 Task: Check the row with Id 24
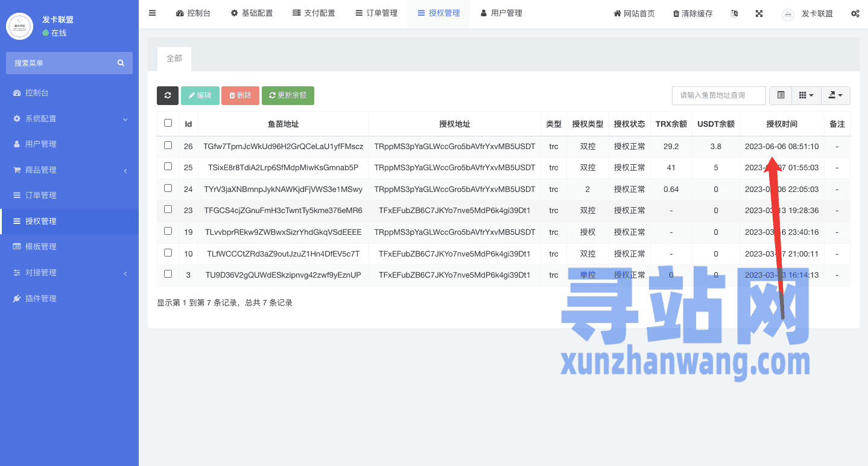[x=168, y=188]
